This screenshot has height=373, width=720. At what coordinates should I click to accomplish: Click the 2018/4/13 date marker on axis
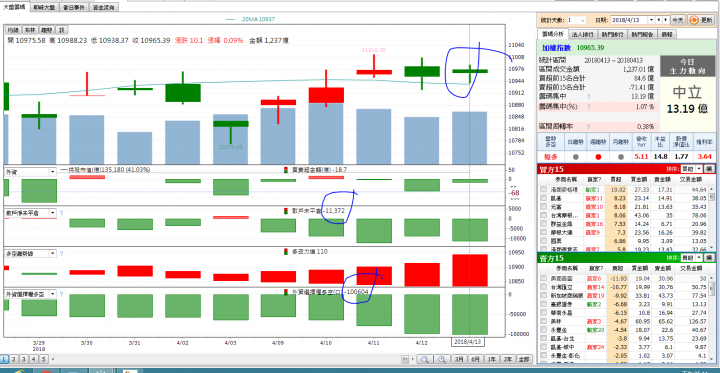(x=468, y=342)
